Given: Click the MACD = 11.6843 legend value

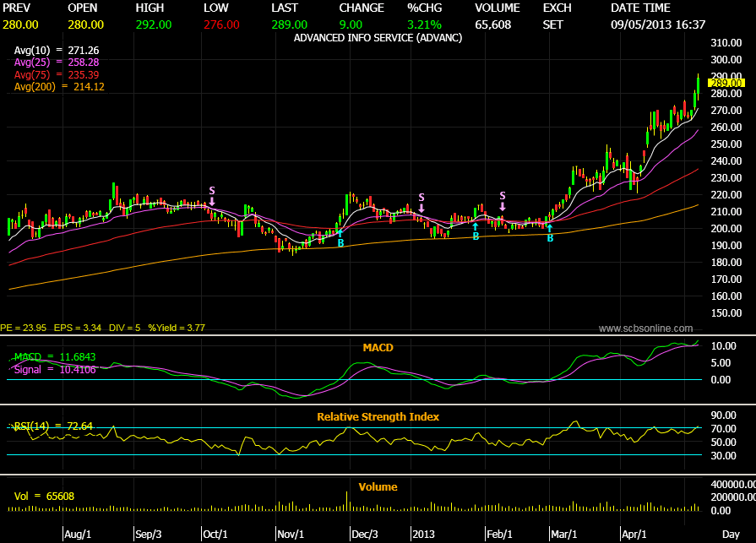Looking at the screenshot, I should pyautogui.click(x=55, y=356).
